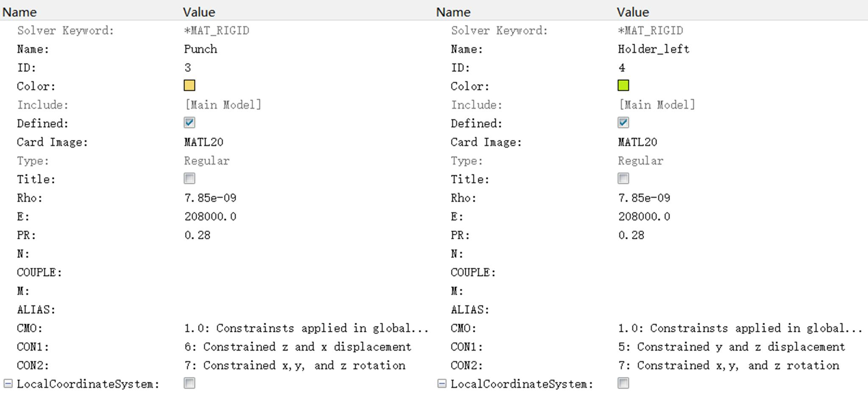Open CON1 dropdown showing y and z displacement
Image resolution: width=868 pixels, height=398 pixels.
(732, 347)
